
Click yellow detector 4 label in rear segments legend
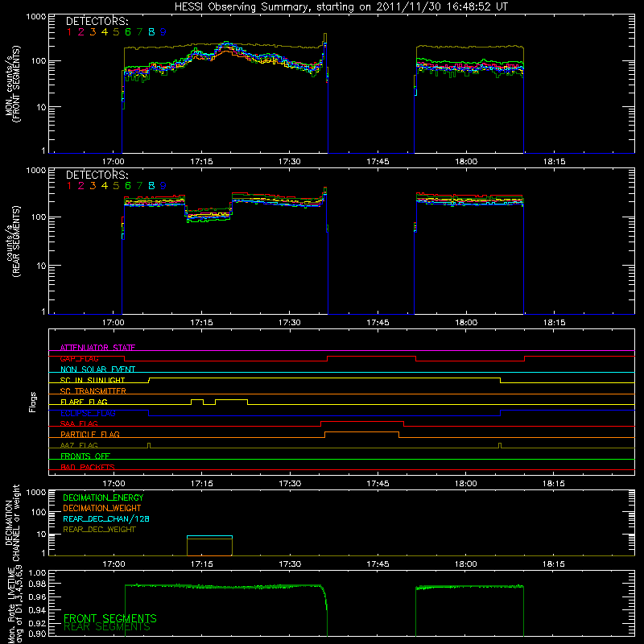pyautogui.click(x=105, y=186)
